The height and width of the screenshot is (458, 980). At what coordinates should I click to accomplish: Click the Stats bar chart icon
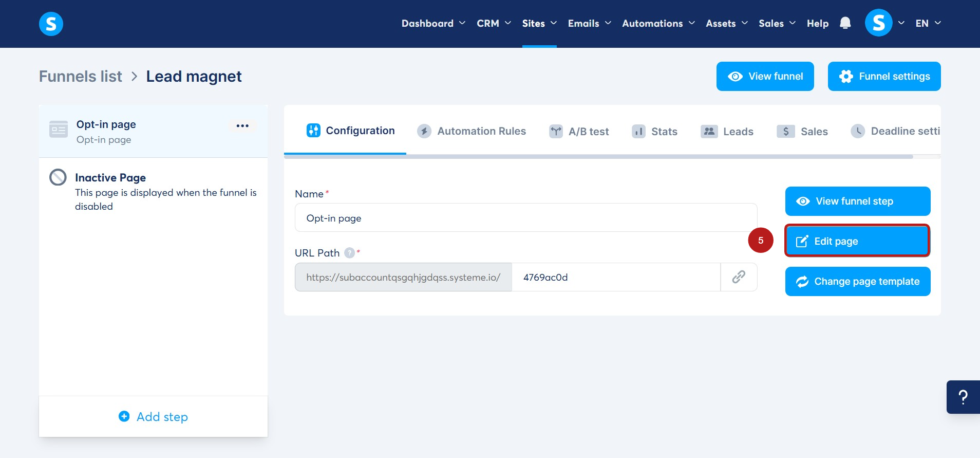pyautogui.click(x=638, y=131)
